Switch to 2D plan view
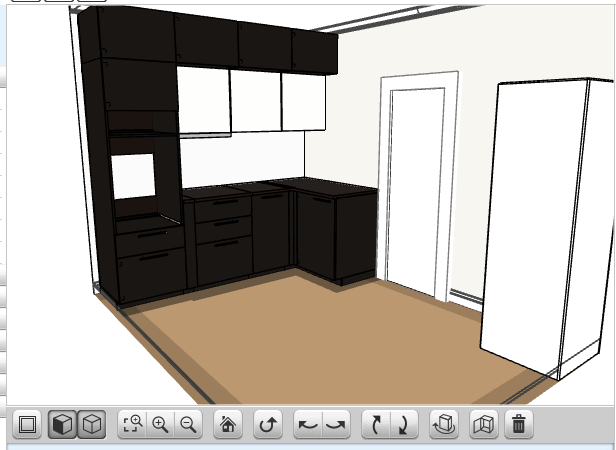This screenshot has height=450, width=616. (x=28, y=425)
